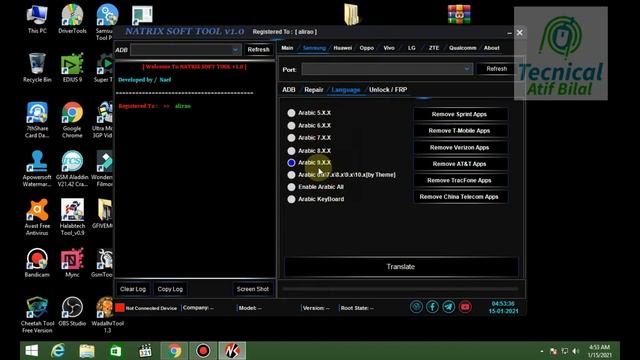Open Mync desktop shortcut
Screen dimensions: 640x360
[x=72, y=262]
